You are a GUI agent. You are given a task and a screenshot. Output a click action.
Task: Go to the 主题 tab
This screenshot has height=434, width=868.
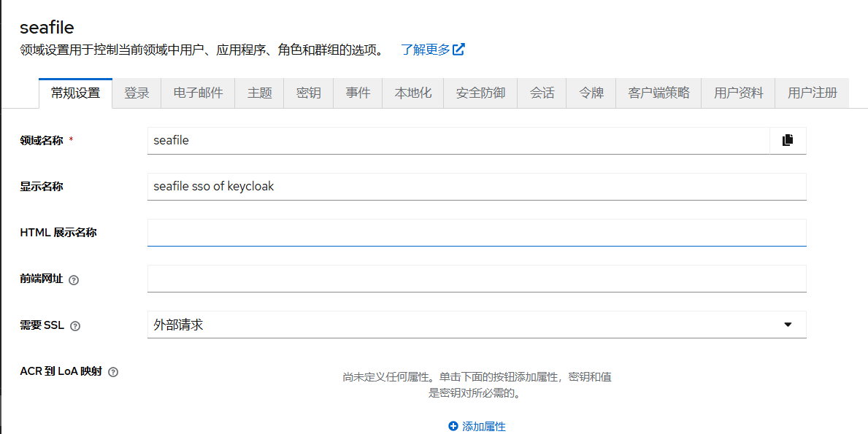coord(260,93)
